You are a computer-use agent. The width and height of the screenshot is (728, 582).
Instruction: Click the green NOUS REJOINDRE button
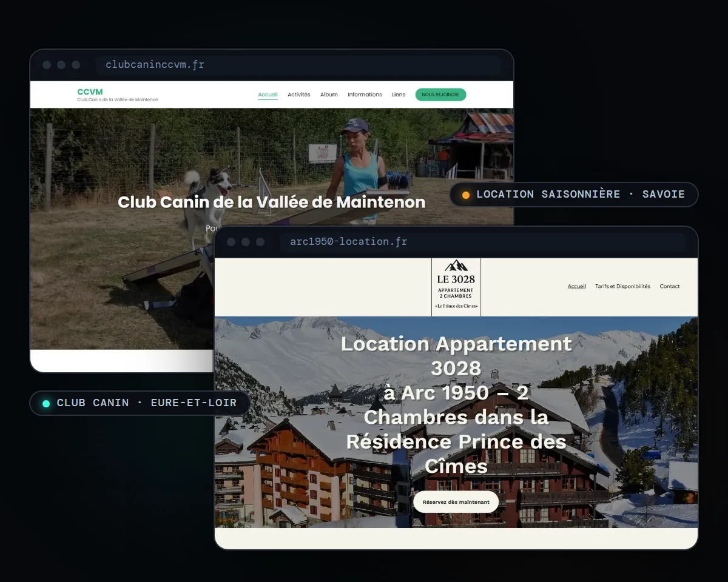[440, 95]
